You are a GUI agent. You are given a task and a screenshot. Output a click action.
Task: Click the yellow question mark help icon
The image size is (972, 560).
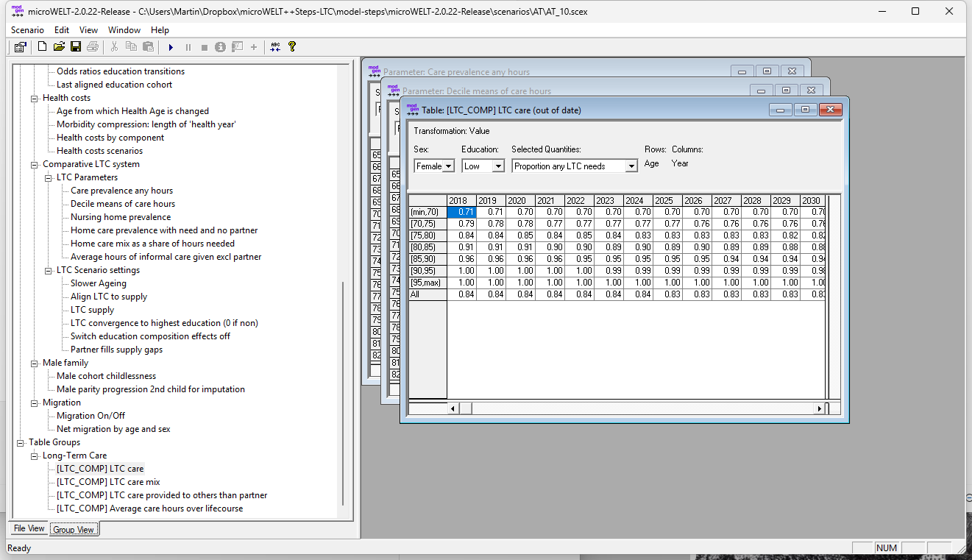(x=292, y=47)
